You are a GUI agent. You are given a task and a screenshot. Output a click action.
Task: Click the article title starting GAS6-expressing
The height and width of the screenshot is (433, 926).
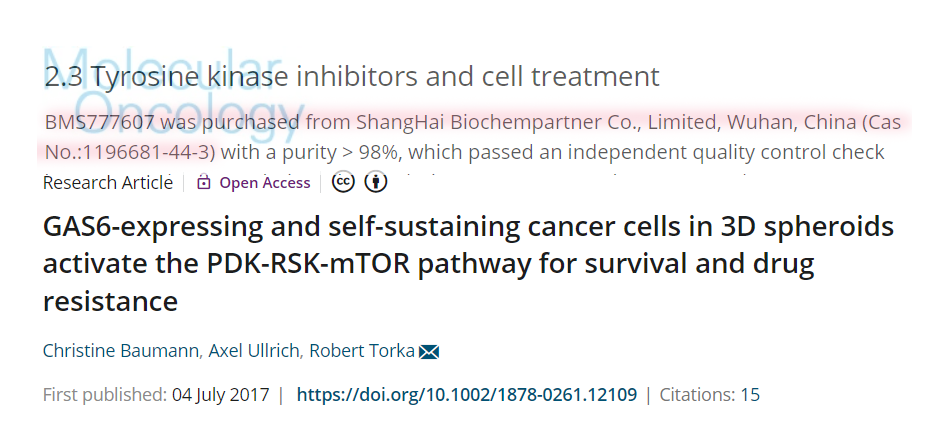pyautogui.click(x=468, y=264)
